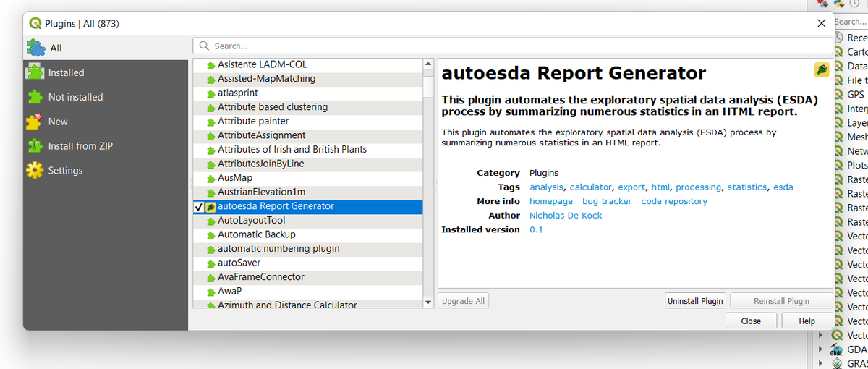Open the bug tracker link
Viewport: 868px width, 369px height.
[x=607, y=201]
